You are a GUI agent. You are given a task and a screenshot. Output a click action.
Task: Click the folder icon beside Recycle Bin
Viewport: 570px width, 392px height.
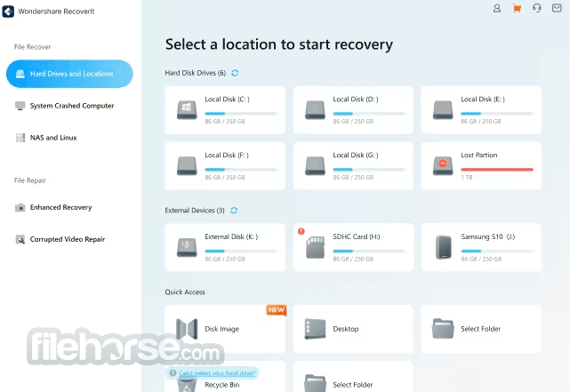coord(315,384)
